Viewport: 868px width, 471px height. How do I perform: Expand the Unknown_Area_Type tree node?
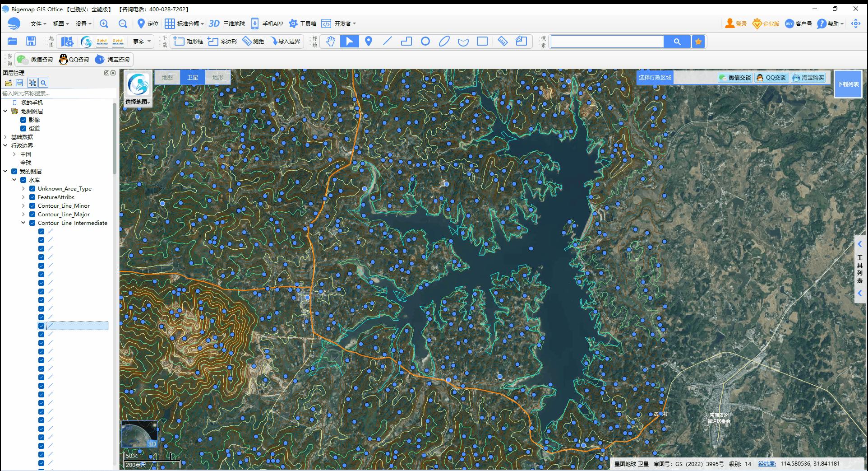pos(23,189)
